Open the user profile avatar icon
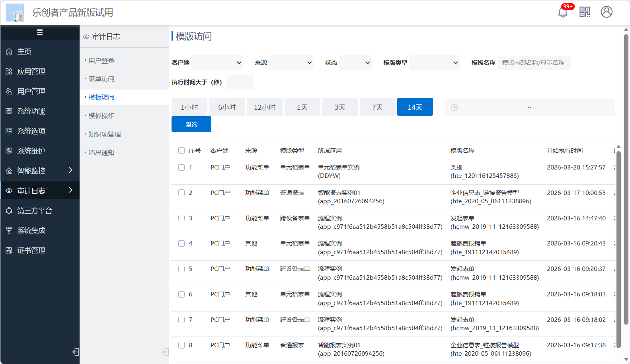The image size is (630, 364). (x=607, y=12)
